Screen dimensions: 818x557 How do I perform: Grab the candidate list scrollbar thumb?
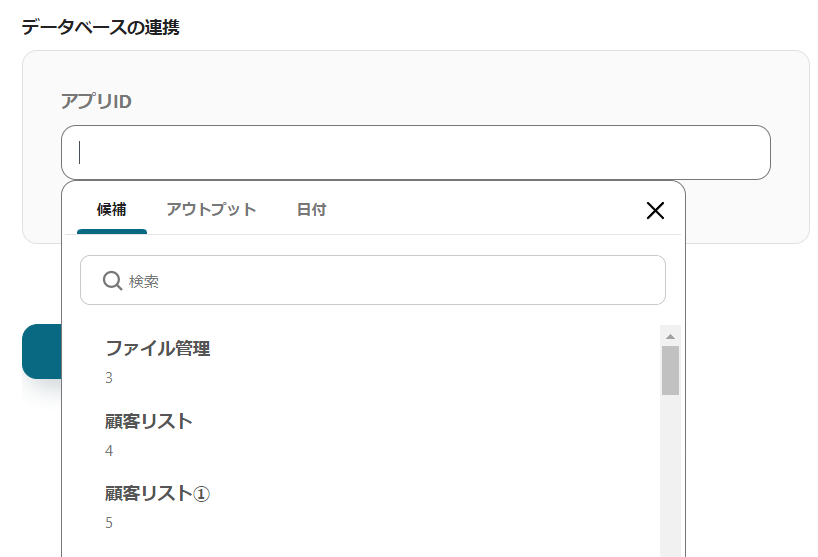[670, 370]
